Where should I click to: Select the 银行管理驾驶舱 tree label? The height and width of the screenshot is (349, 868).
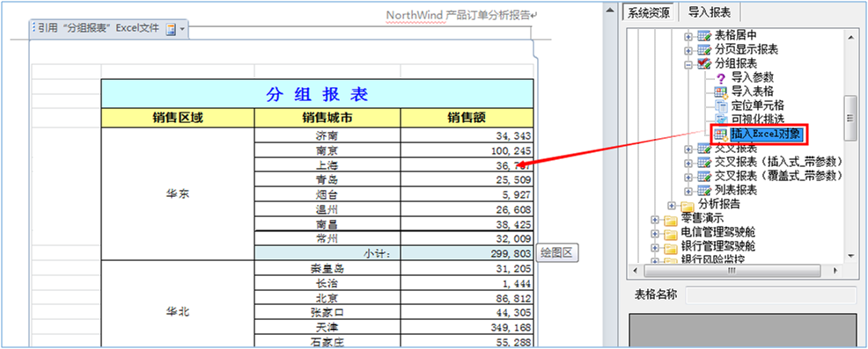[x=717, y=247]
